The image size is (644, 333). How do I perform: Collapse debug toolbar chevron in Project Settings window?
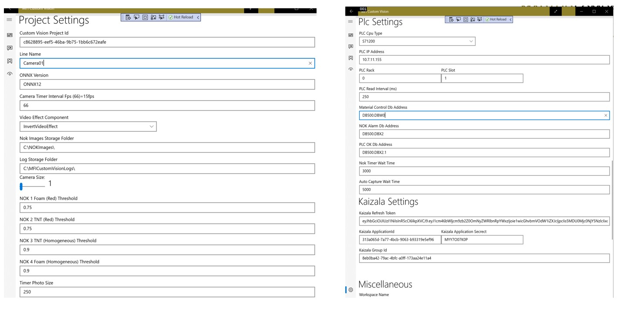coord(198,17)
